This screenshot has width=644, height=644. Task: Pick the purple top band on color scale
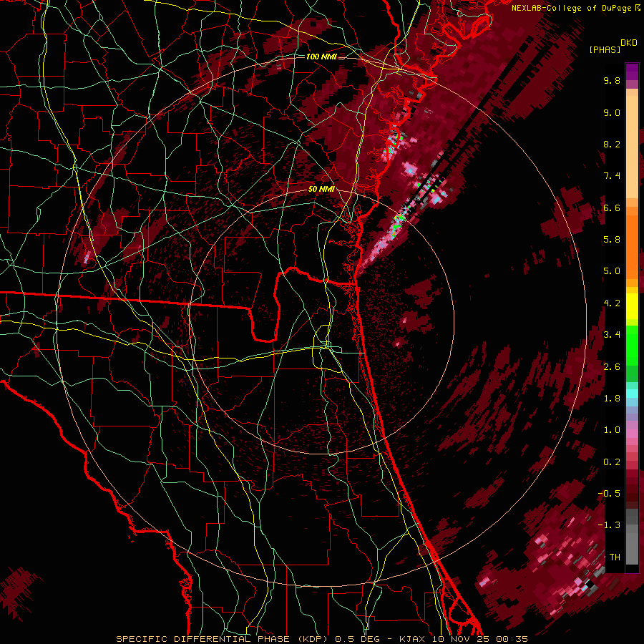[x=632, y=72]
